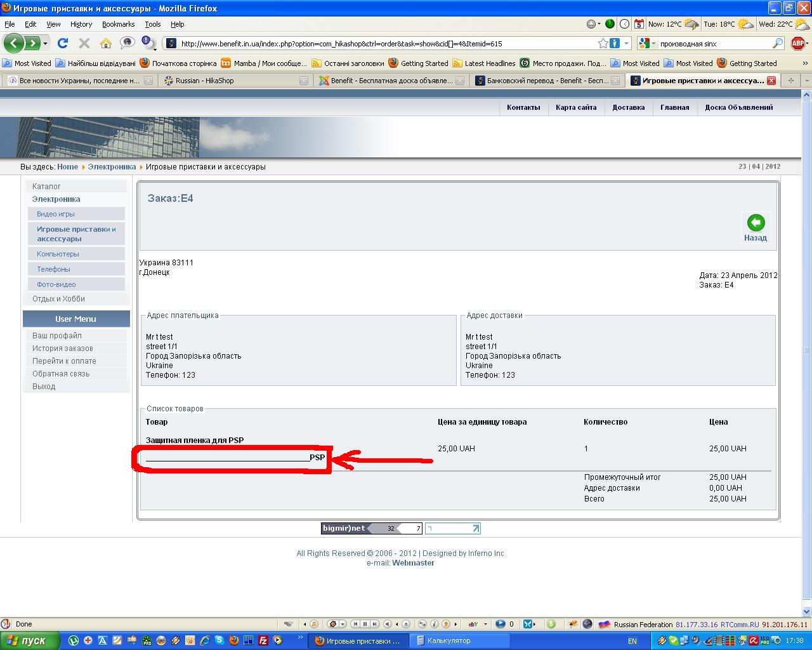Open the bigmir)net counter badge

pos(372,528)
